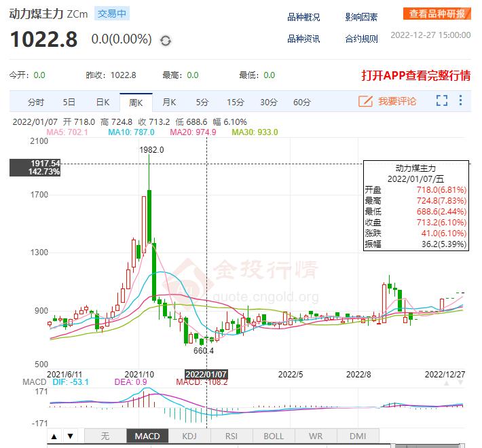
Task: Select WR indicator
Action: 316,436
